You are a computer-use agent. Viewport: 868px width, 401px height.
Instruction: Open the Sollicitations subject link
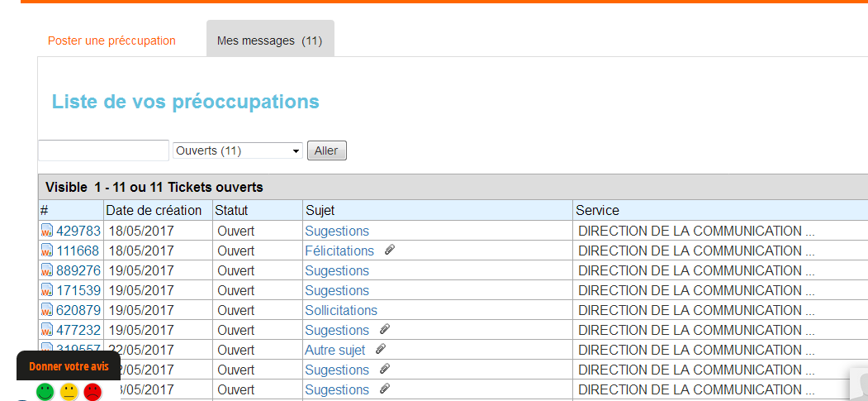point(340,310)
